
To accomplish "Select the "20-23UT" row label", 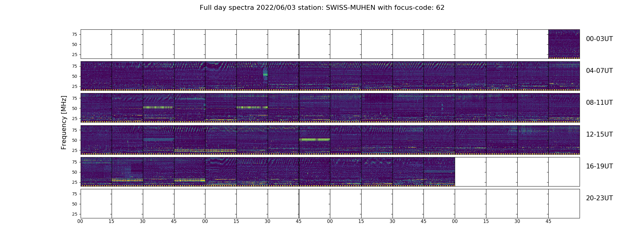I will pyautogui.click(x=599, y=198).
